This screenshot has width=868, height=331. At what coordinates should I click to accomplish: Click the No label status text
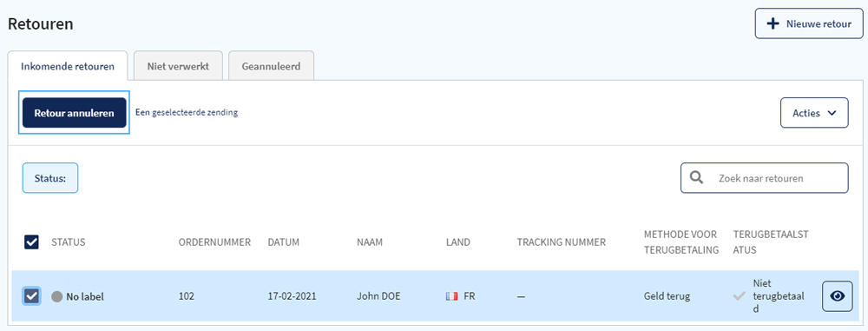pyautogui.click(x=85, y=296)
